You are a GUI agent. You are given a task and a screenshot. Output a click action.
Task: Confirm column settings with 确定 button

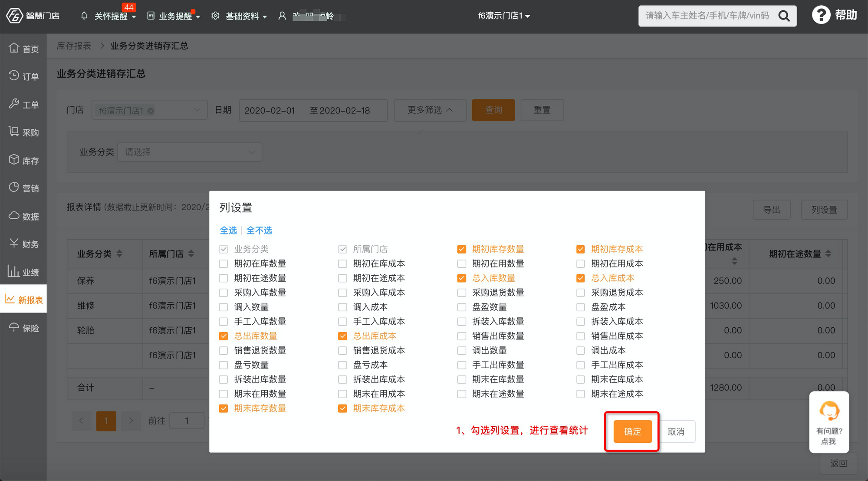click(x=632, y=432)
